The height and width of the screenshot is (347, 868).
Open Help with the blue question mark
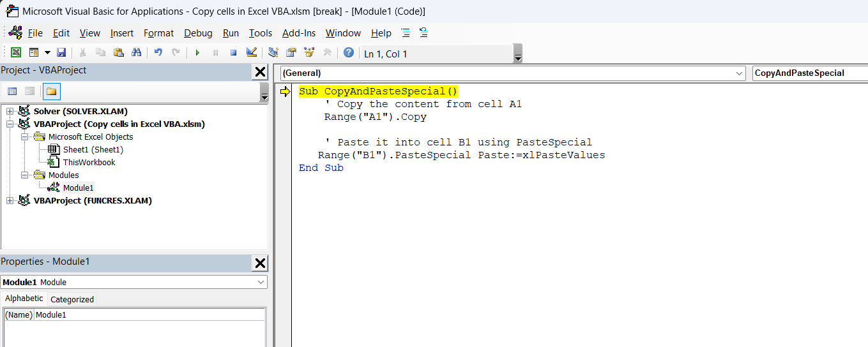tap(348, 53)
